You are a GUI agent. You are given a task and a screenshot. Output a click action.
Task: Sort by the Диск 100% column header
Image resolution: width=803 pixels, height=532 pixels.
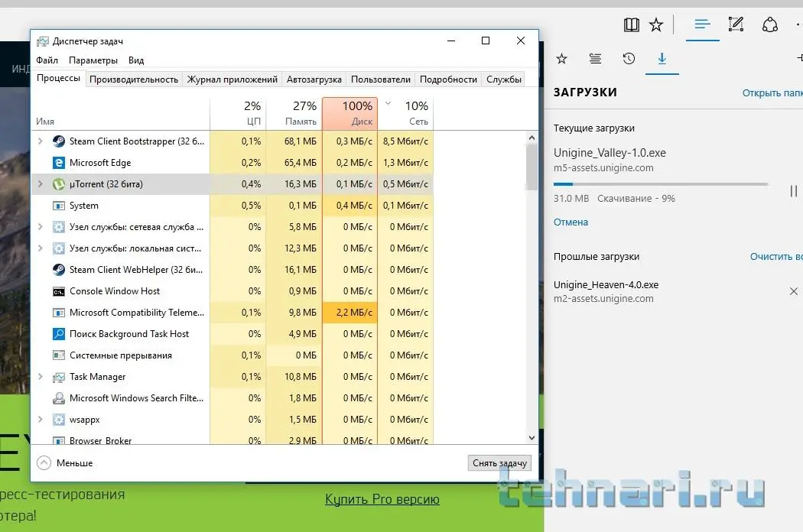pyautogui.click(x=349, y=113)
